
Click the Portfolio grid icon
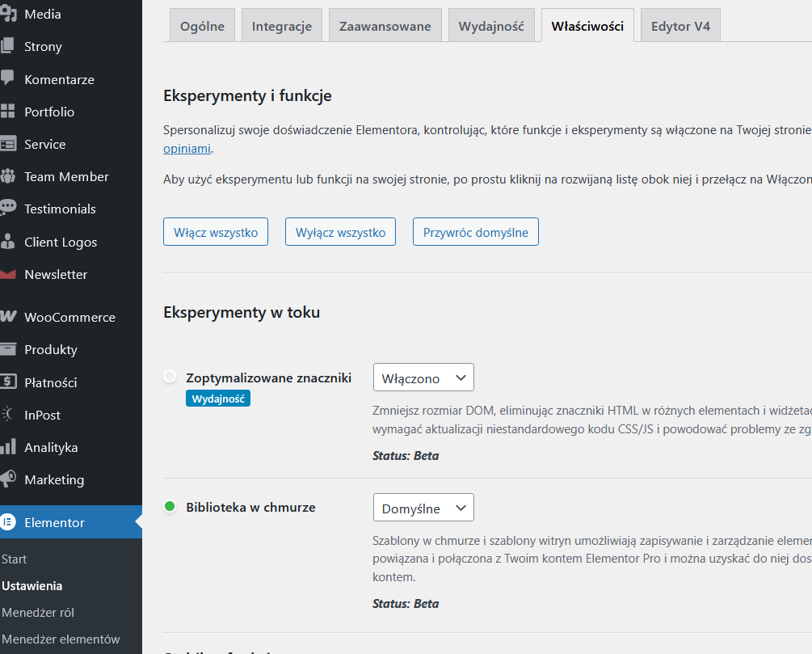point(8,112)
